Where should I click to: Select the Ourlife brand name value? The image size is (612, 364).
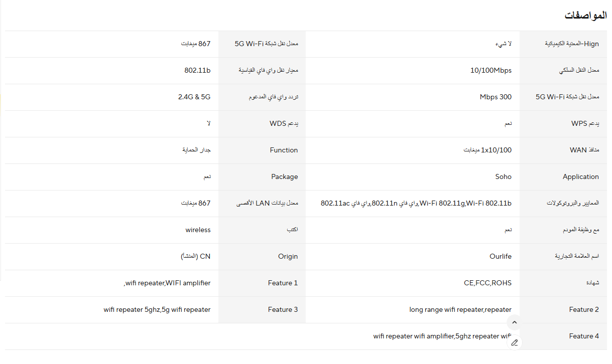(501, 257)
